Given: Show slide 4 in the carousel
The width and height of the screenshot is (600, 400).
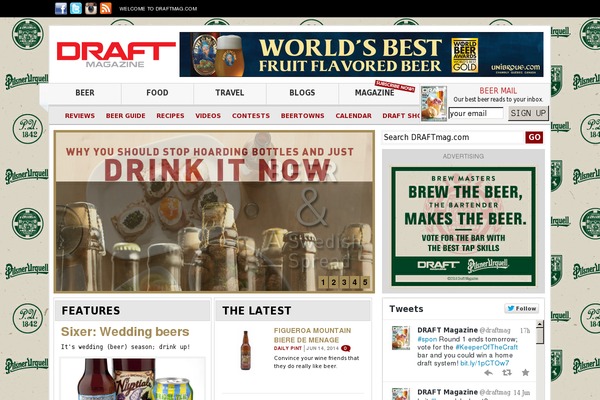Looking at the screenshot, I should point(355,282).
